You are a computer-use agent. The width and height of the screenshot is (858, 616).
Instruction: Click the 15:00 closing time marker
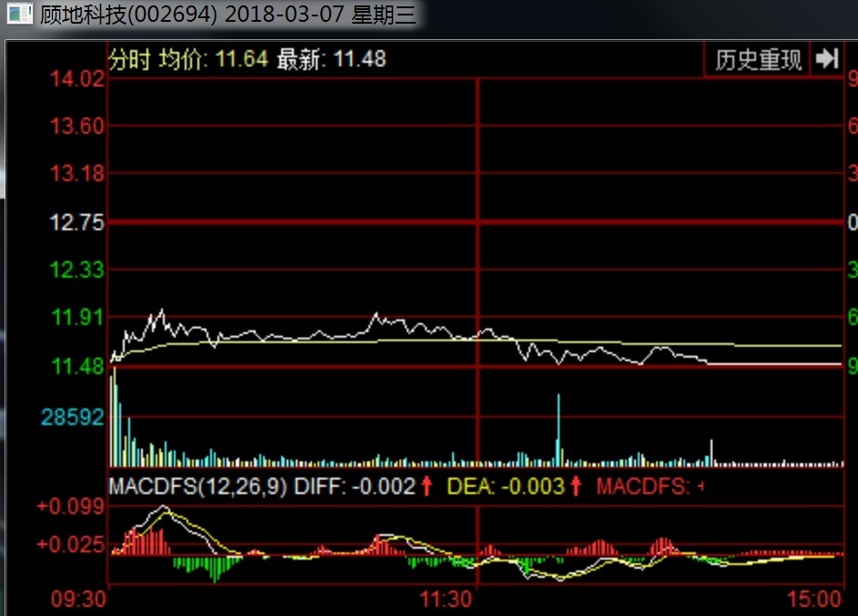pyautogui.click(x=815, y=600)
